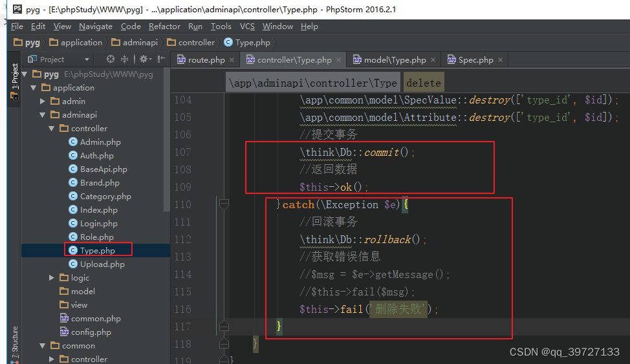Click the controller breadcrumb in navigation bar
Image resolution: width=630 pixels, height=364 pixels.
[191, 43]
